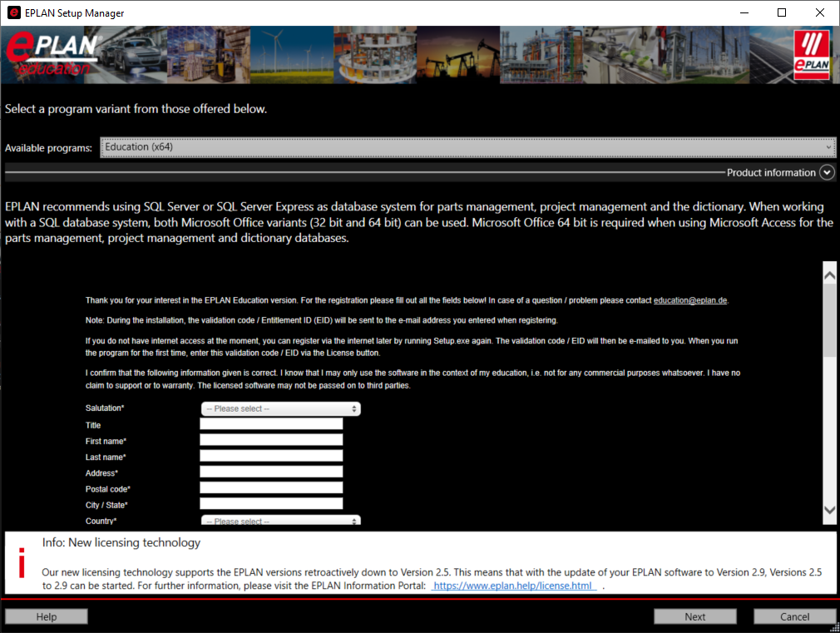Click the wind turbines banner image
This screenshot has width=840, height=633.
[292, 55]
